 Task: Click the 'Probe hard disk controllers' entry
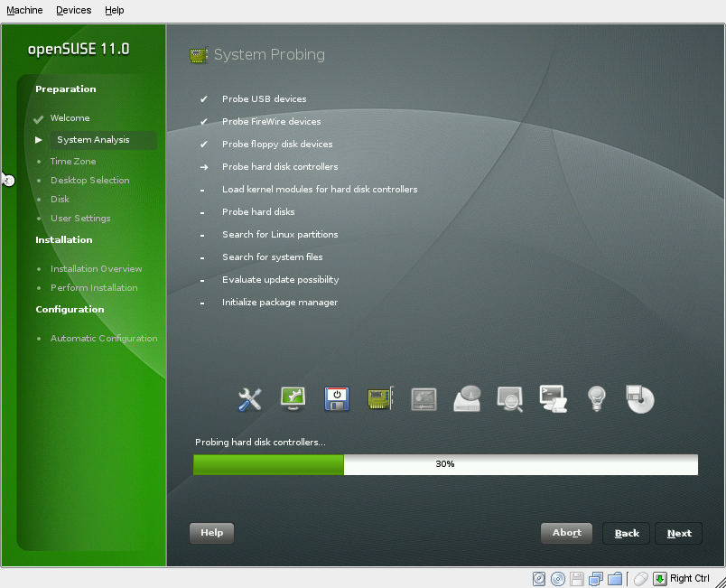280,167
